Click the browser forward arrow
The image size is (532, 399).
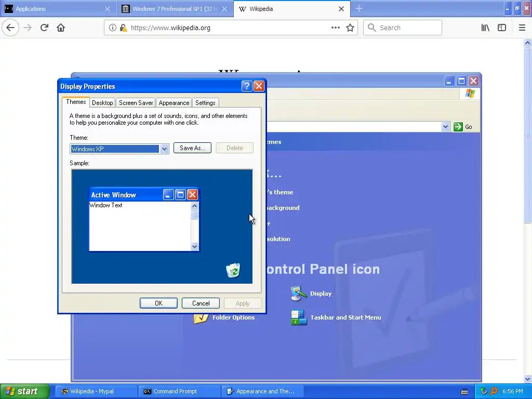click(28, 28)
